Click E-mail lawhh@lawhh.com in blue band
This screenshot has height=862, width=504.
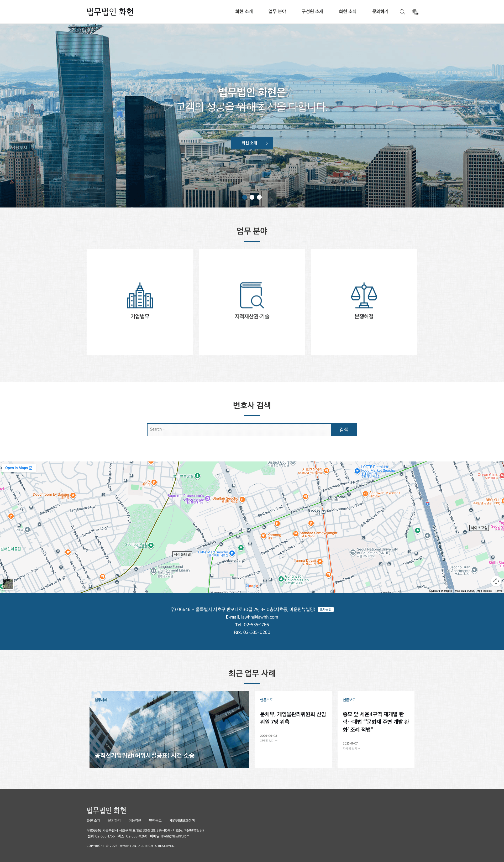(252, 617)
